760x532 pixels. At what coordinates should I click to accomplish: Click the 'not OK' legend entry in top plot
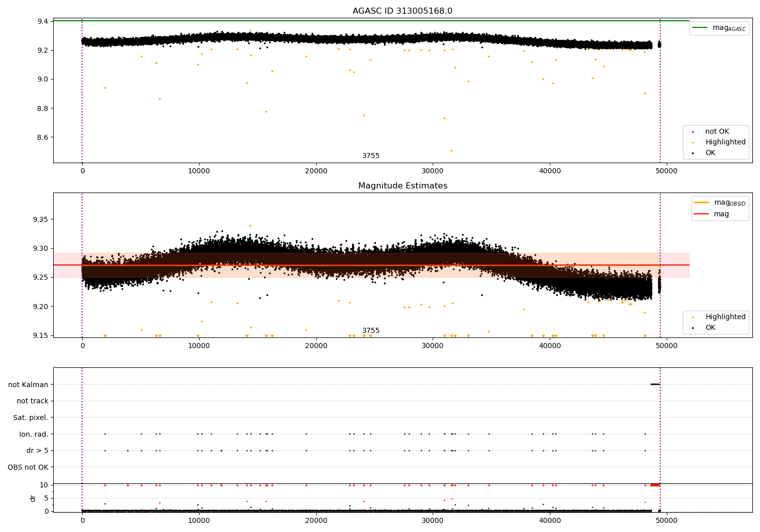pos(717,132)
